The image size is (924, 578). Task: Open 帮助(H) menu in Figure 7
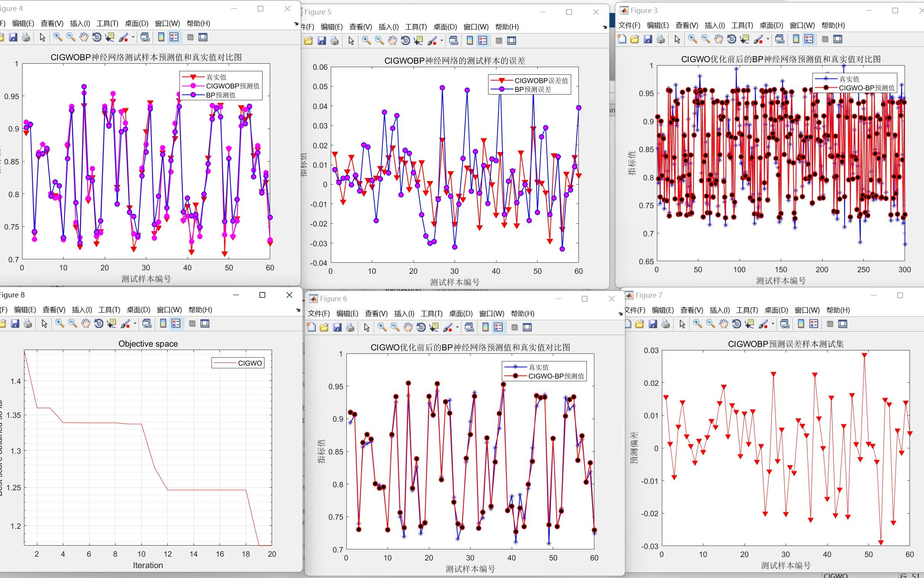tap(838, 310)
